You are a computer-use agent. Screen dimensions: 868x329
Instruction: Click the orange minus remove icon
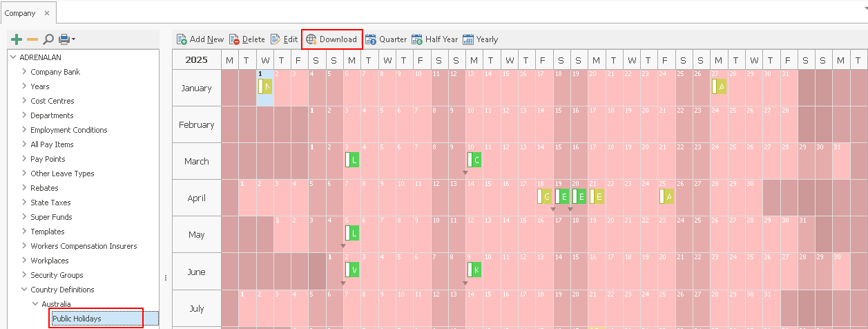32,39
